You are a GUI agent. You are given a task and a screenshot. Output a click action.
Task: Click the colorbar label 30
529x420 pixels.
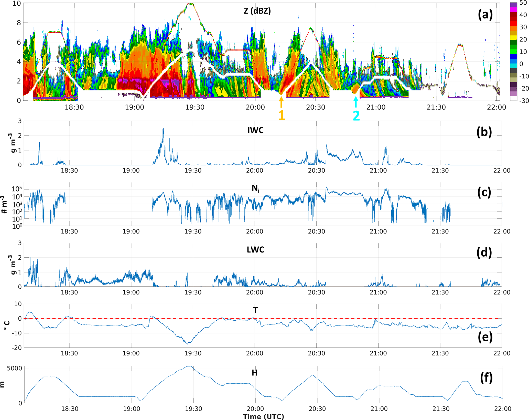pyautogui.click(x=523, y=27)
